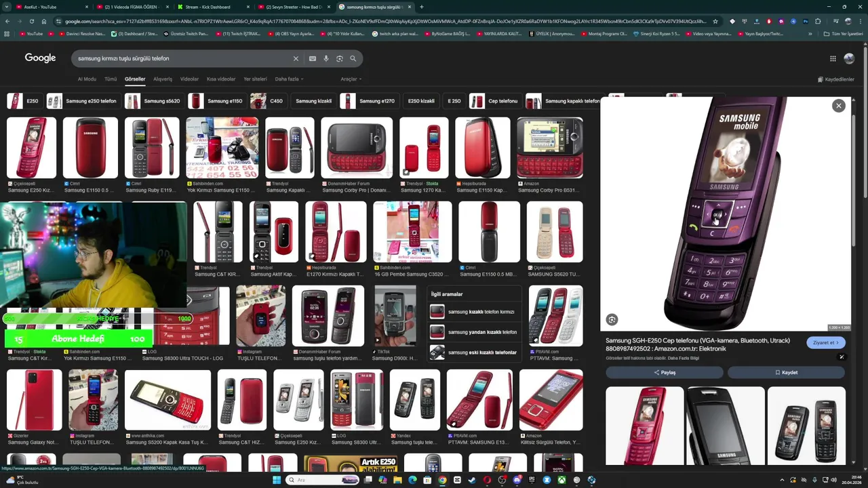Reload the page in Chrome toolbar
This screenshot has width=868, height=488.
coord(31,21)
